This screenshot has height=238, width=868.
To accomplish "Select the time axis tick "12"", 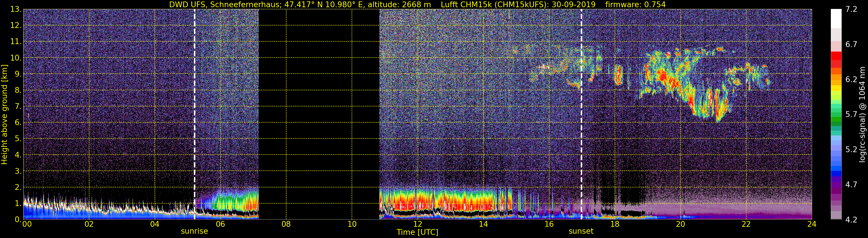I will click(417, 224).
